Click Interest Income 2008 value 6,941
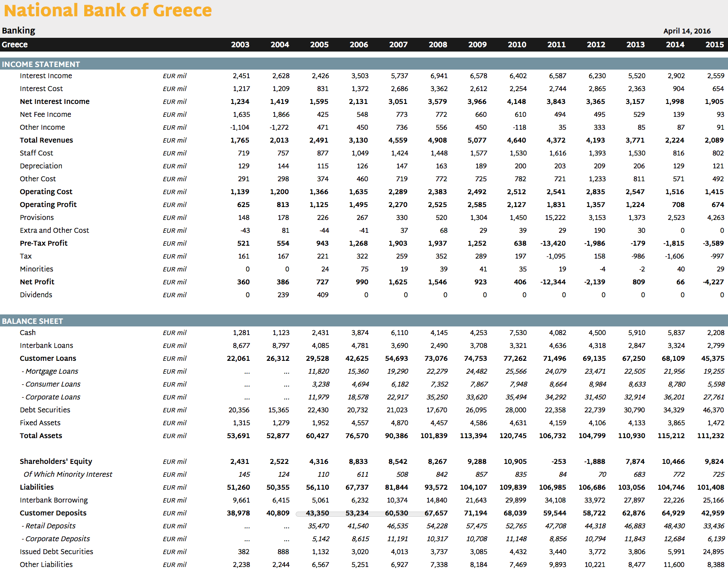The image size is (728, 573). click(439, 76)
